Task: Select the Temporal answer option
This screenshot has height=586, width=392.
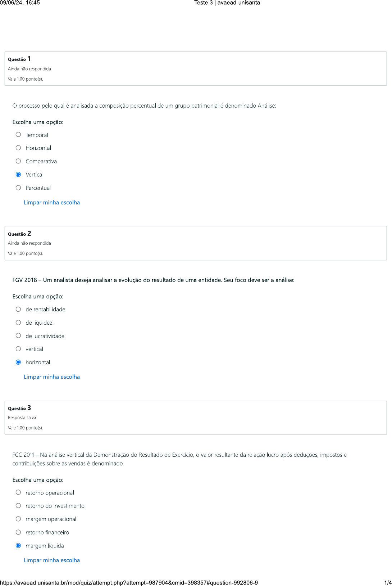Action: coord(18,135)
